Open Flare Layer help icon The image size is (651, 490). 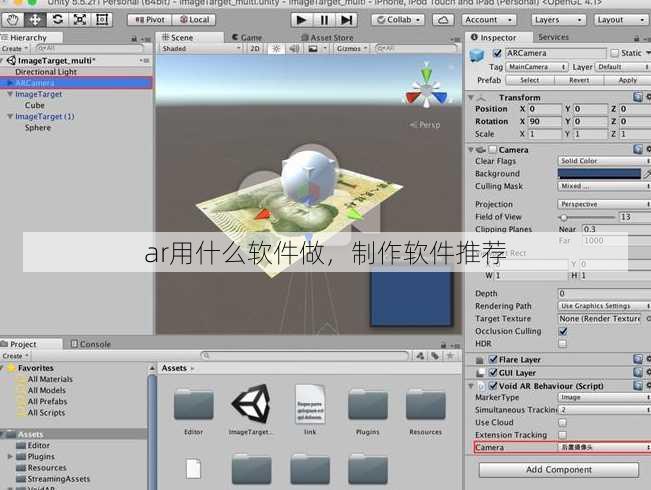tap(638, 359)
